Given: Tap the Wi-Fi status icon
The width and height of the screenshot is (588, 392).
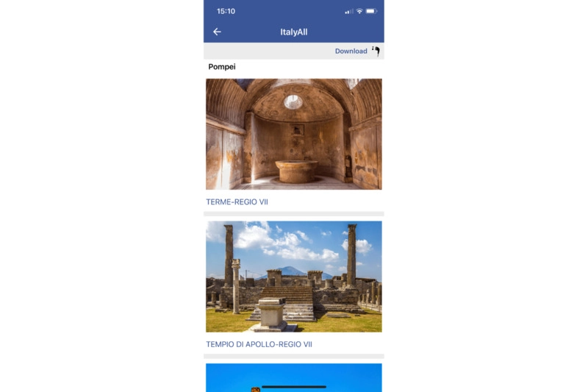Looking at the screenshot, I should pyautogui.click(x=359, y=11).
